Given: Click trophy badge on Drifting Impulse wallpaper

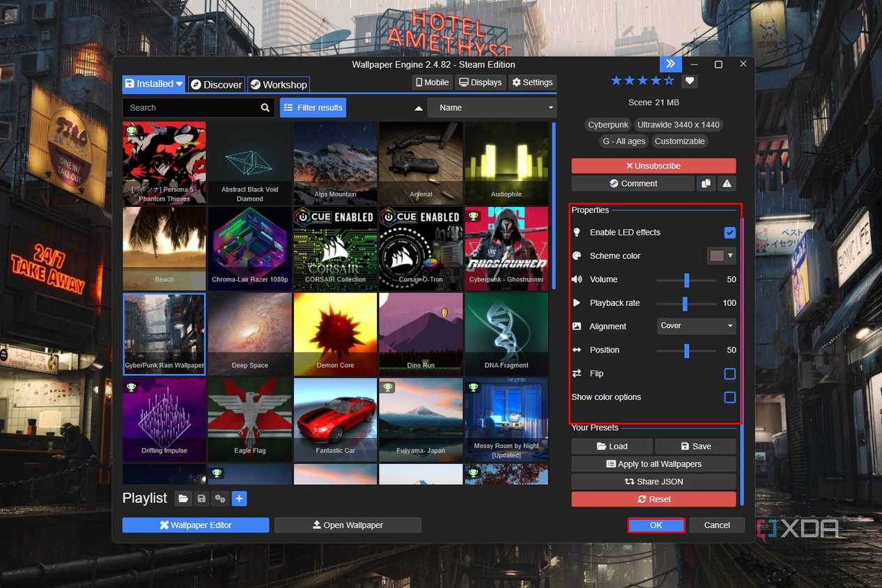Looking at the screenshot, I should click(131, 387).
